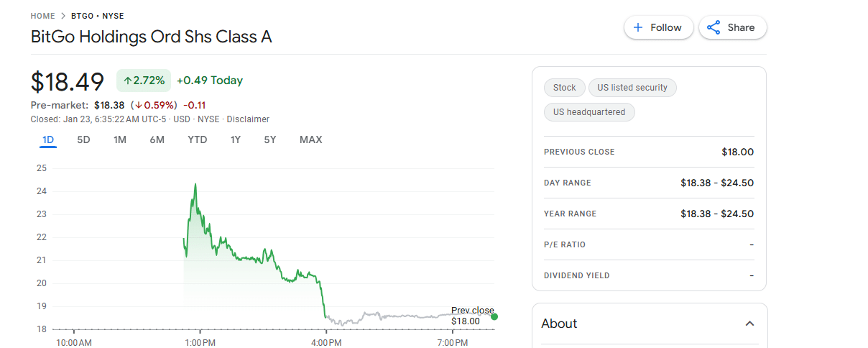868x348 pixels.
Task: Switch chart to 6M range
Action: (157, 139)
